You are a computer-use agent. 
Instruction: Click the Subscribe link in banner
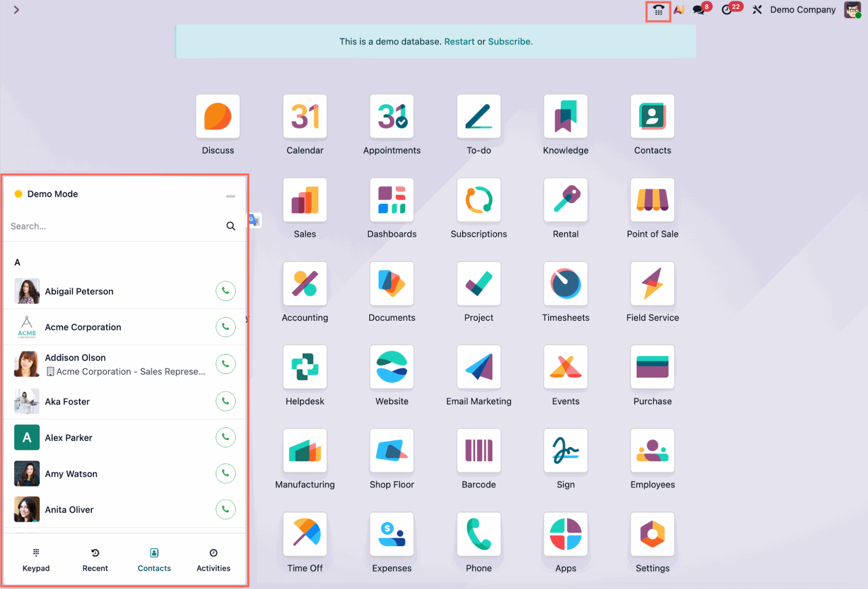pos(509,42)
